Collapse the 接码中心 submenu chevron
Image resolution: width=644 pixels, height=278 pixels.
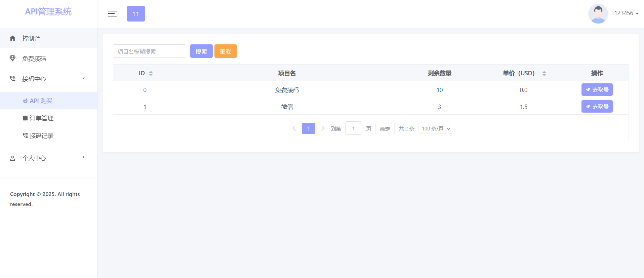click(84, 78)
